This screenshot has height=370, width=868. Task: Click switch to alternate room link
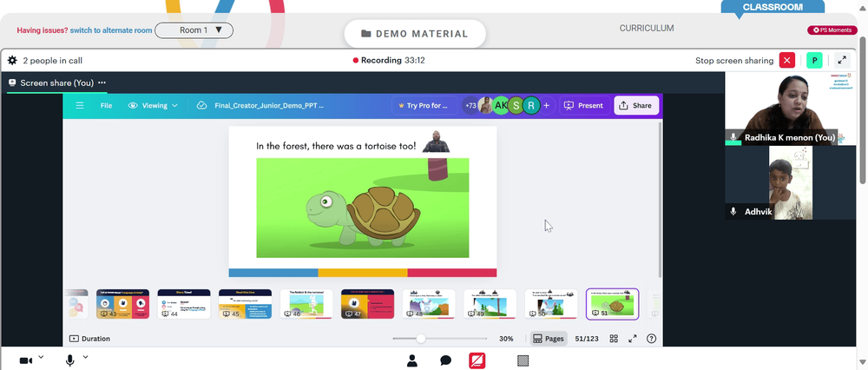coord(111,30)
